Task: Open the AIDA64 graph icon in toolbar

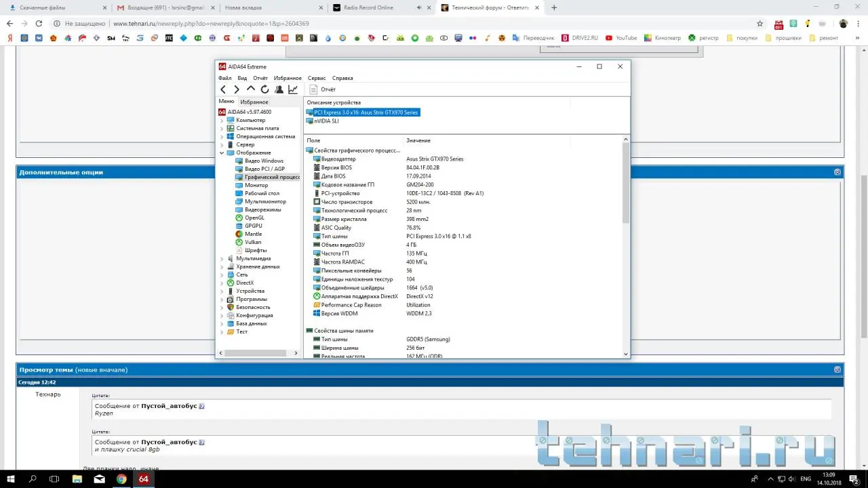Action: pyautogui.click(x=293, y=89)
